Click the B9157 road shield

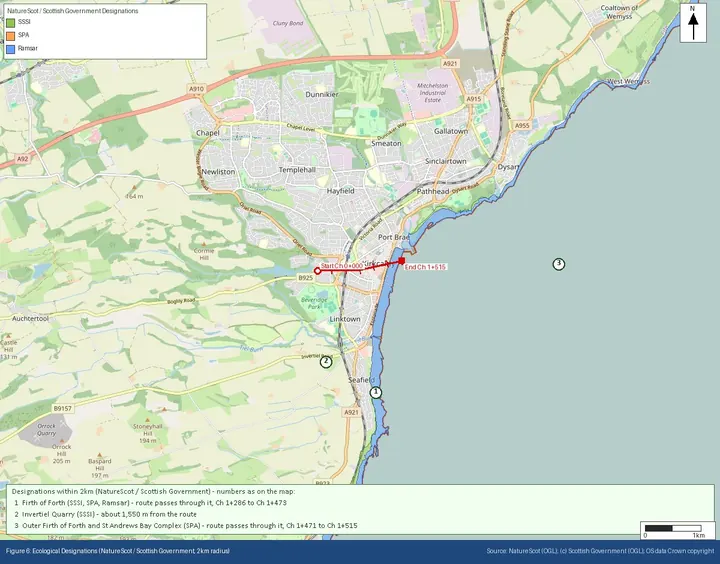click(62, 408)
